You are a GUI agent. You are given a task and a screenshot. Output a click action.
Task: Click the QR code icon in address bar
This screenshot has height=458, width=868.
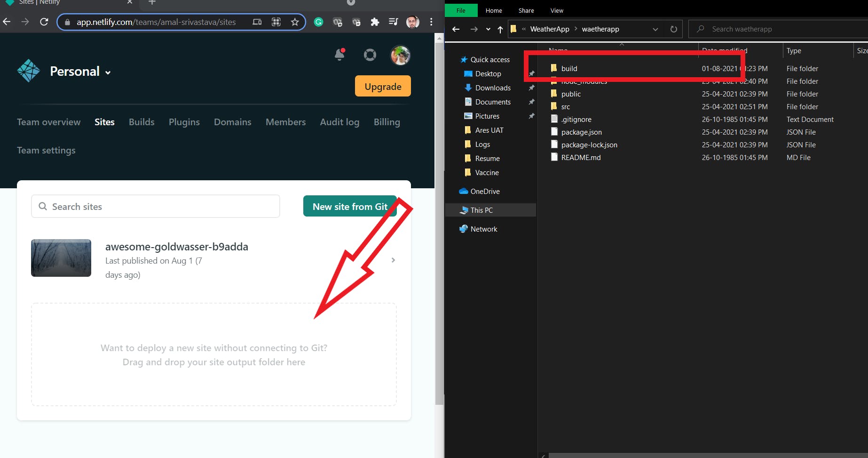pyautogui.click(x=276, y=22)
